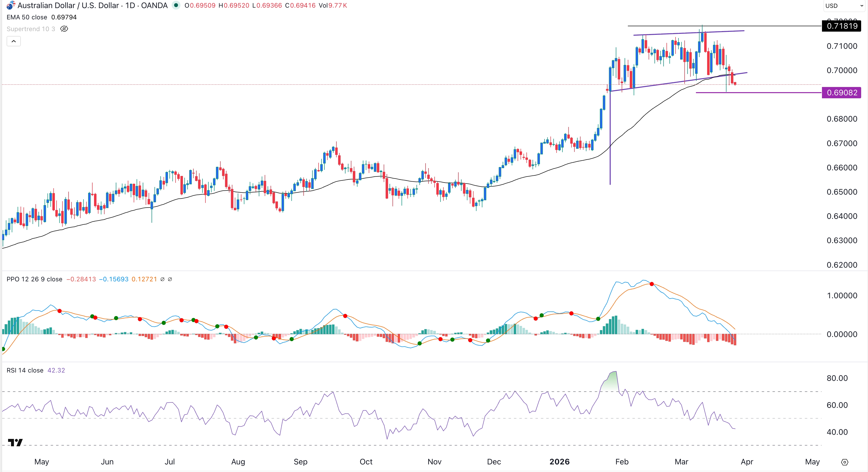The height and width of the screenshot is (472, 868).
Task: Click the market status dot next to OANDA
Action: tap(177, 5)
